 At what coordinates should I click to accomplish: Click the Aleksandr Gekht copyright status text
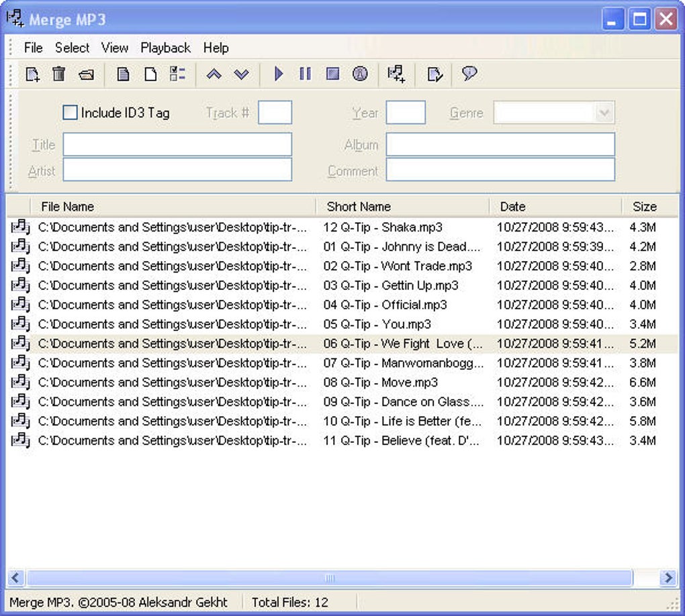click(x=118, y=603)
